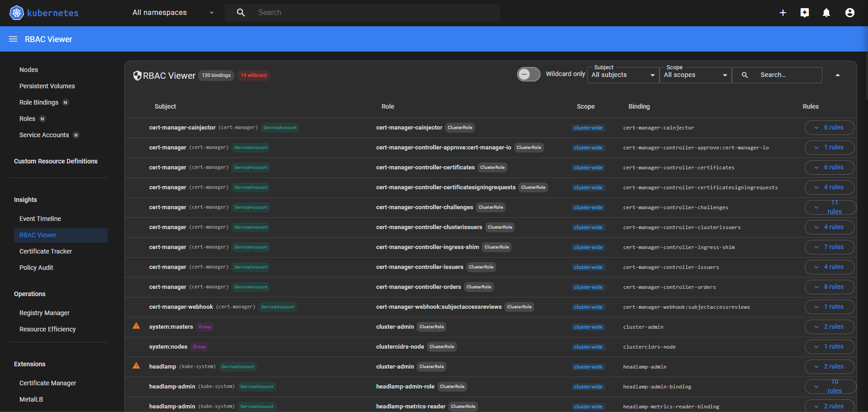
Task: Click the Group tag beside system:nodes
Action: click(199, 347)
